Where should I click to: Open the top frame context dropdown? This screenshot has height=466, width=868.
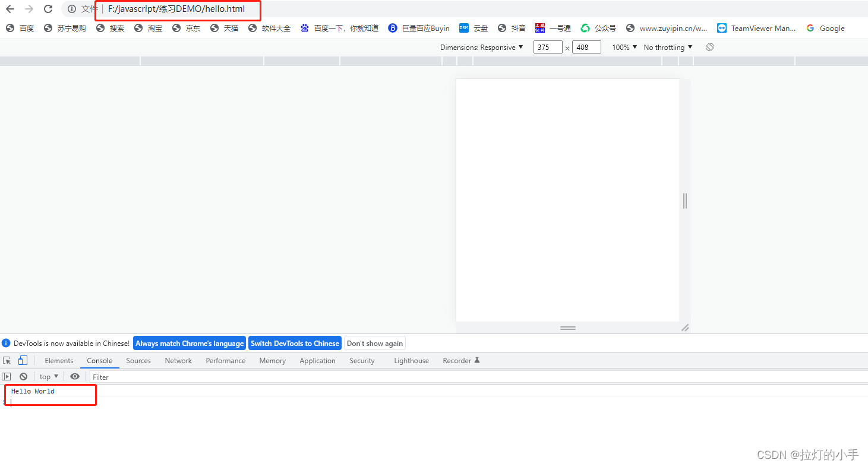48,376
